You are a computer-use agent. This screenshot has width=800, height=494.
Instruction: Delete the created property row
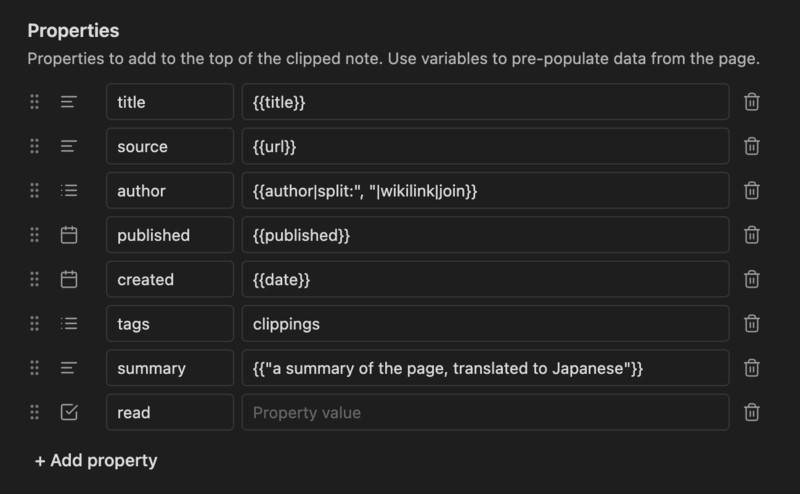point(752,280)
